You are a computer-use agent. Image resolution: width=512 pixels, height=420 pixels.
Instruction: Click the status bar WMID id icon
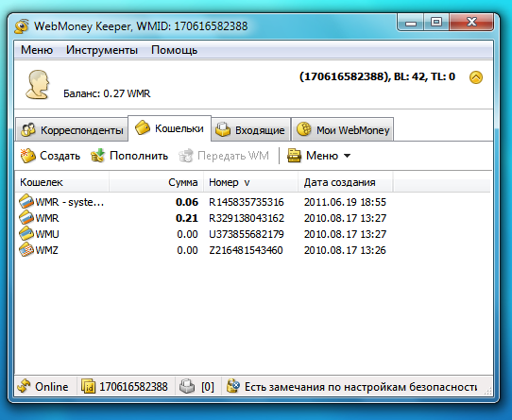tap(88, 386)
